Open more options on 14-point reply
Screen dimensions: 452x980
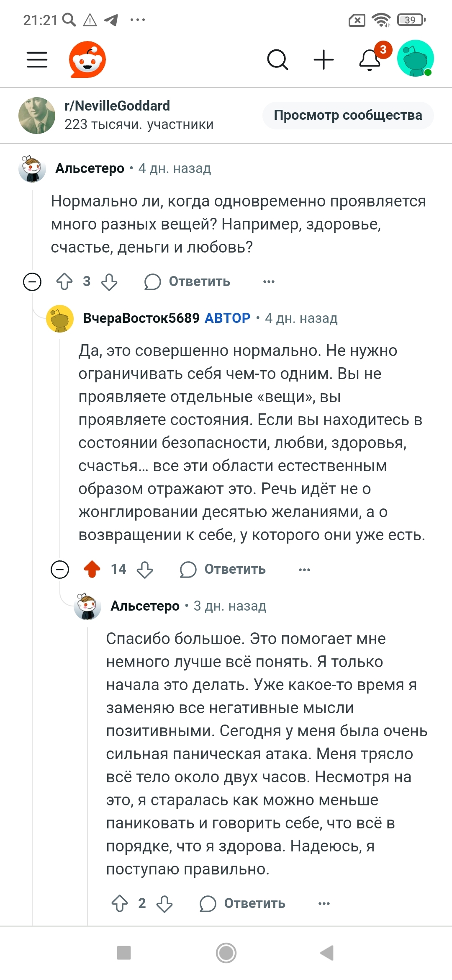304,570
